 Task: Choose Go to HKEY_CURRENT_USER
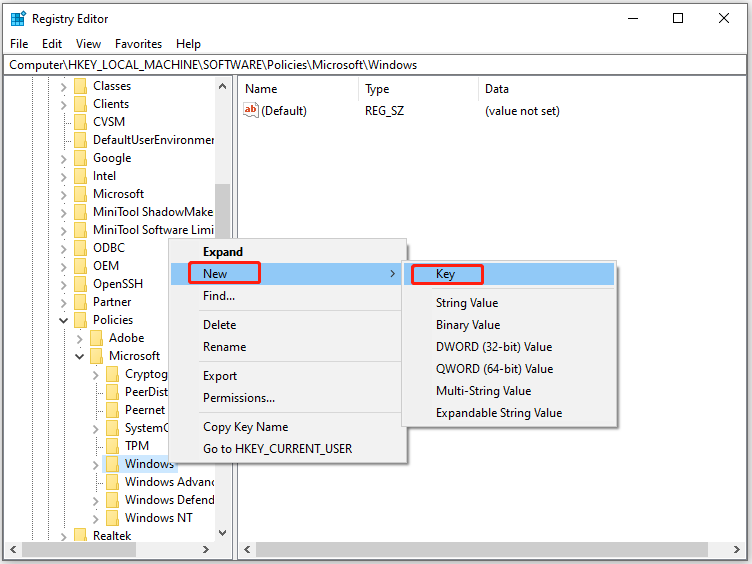[286, 449]
